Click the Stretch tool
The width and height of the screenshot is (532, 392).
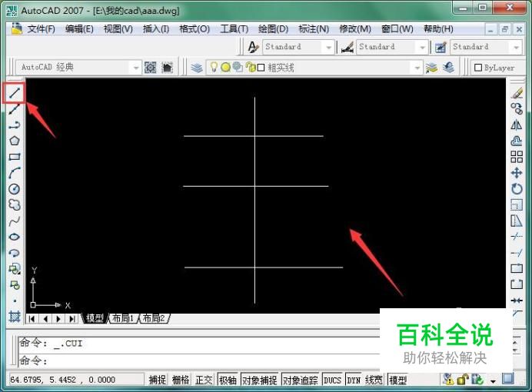517,221
